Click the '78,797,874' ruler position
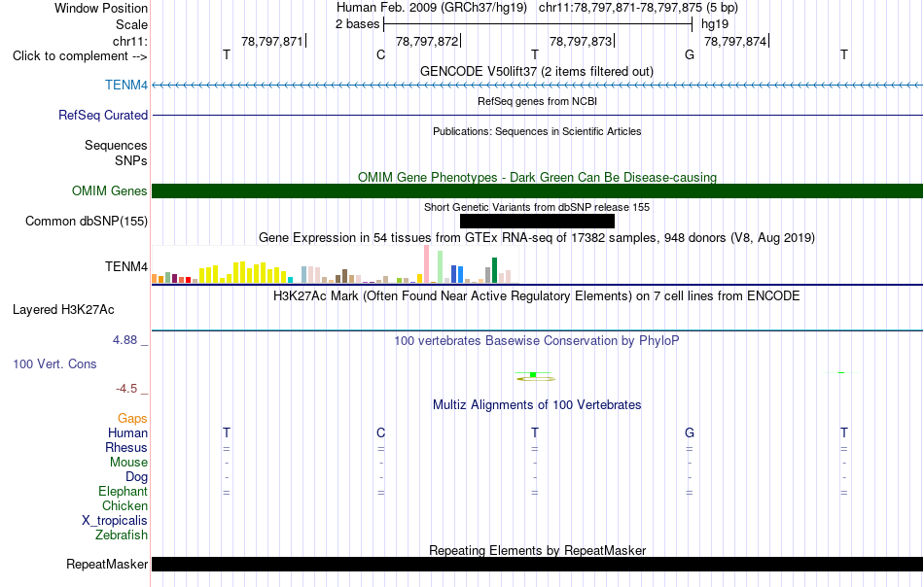The image size is (924, 587). [x=735, y=41]
